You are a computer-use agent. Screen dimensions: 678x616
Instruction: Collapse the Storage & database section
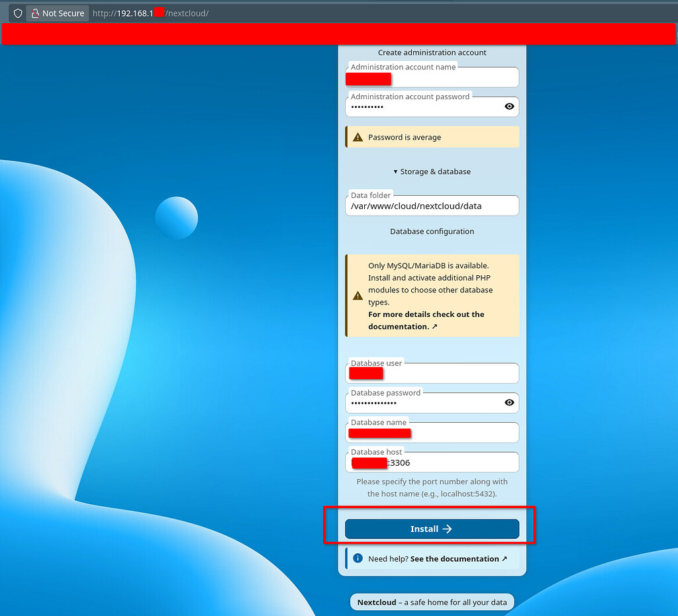(x=432, y=171)
